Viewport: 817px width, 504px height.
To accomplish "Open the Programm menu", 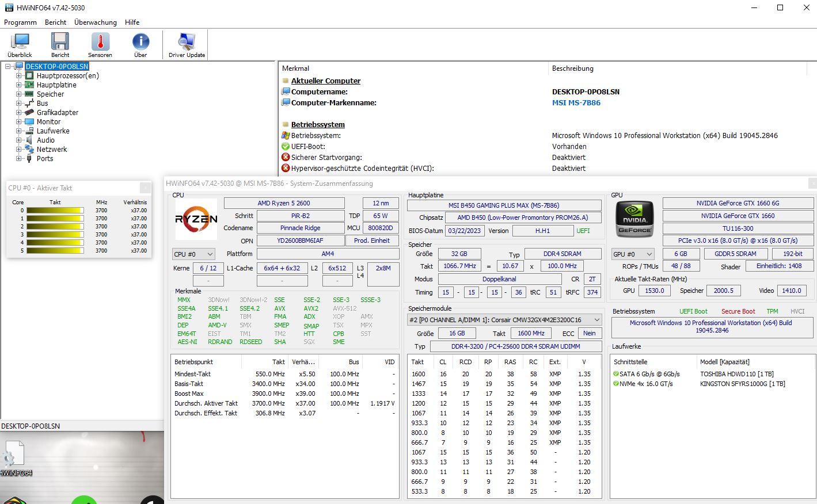I will pos(20,22).
